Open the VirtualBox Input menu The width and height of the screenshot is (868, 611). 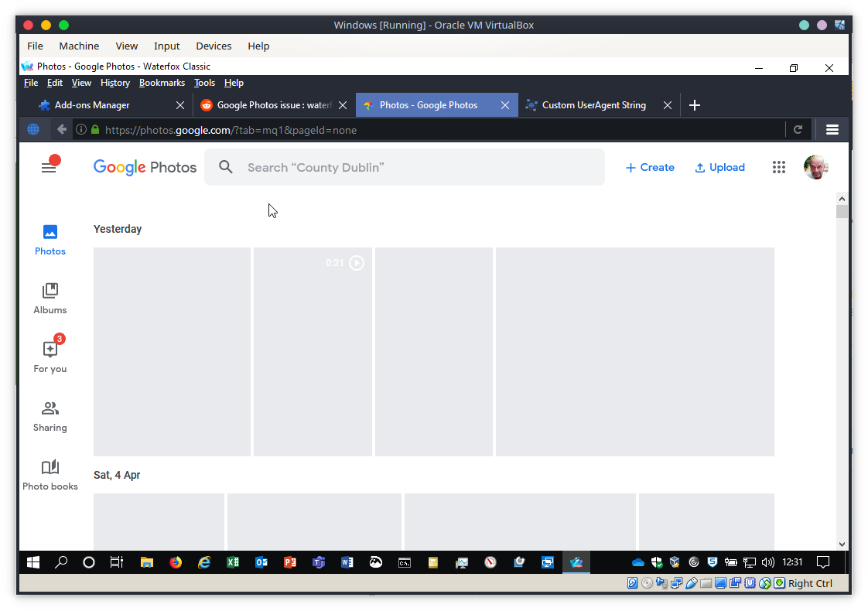click(x=166, y=46)
